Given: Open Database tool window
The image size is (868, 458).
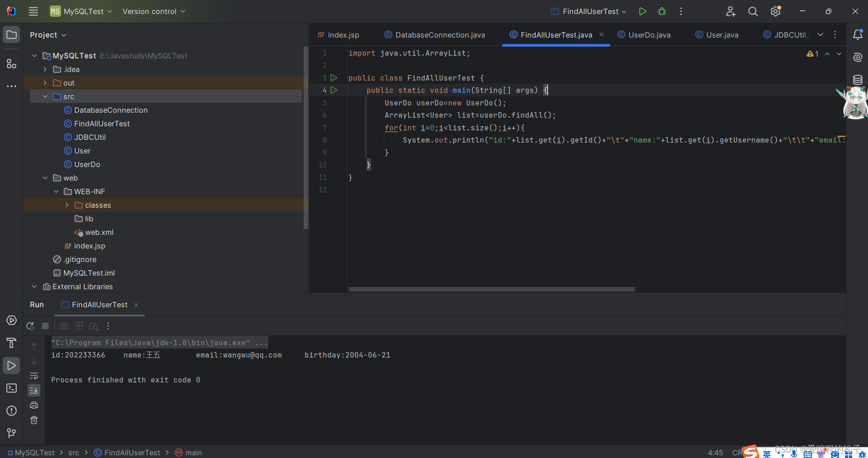Looking at the screenshot, I should click(x=857, y=80).
